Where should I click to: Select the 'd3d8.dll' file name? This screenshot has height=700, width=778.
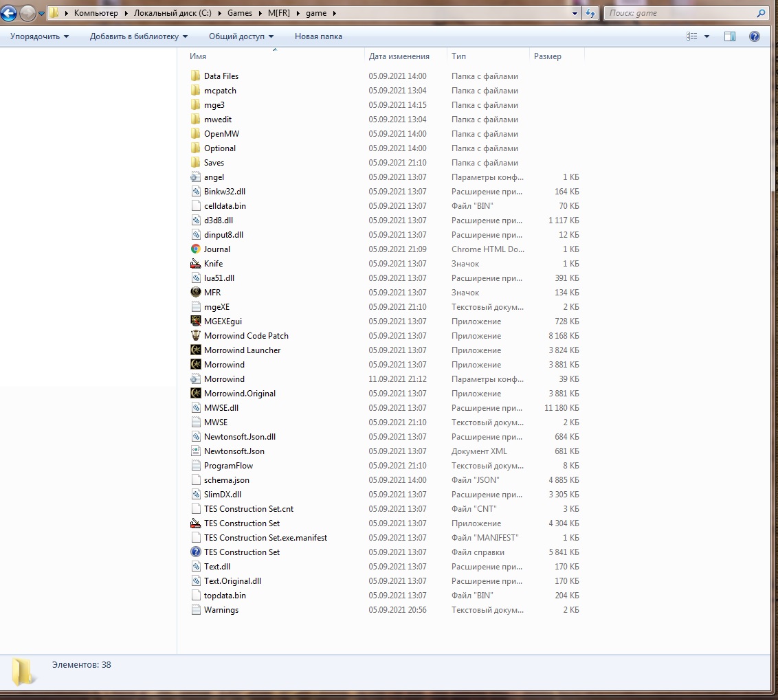coord(219,221)
